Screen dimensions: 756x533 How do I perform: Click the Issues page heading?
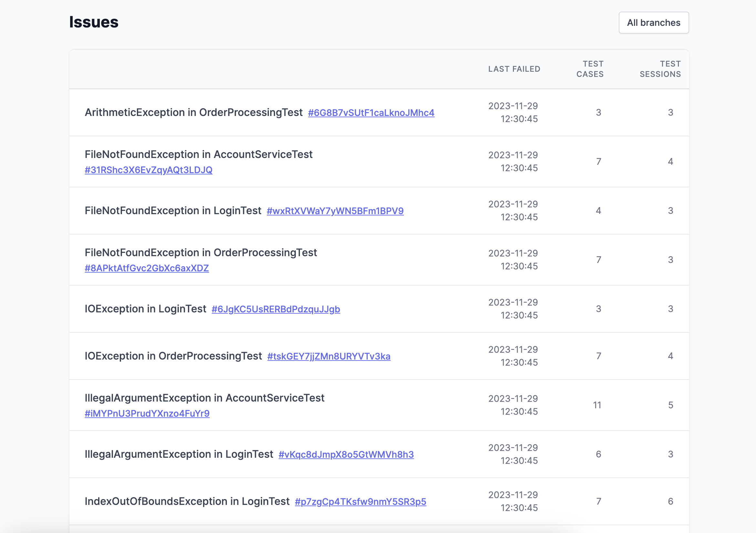(94, 22)
